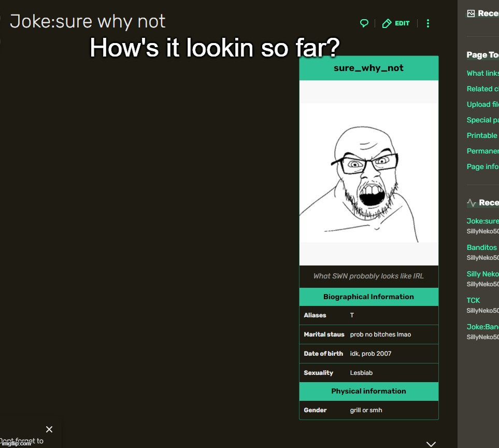The width and height of the screenshot is (499, 448).
Task: Click the 'Physical information' section header
Action: pyautogui.click(x=368, y=391)
